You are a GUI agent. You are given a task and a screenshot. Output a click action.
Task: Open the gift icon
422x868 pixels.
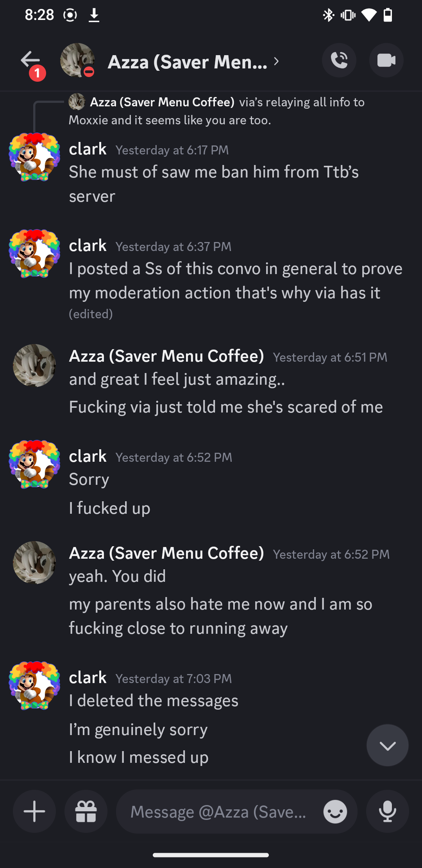[x=86, y=811]
